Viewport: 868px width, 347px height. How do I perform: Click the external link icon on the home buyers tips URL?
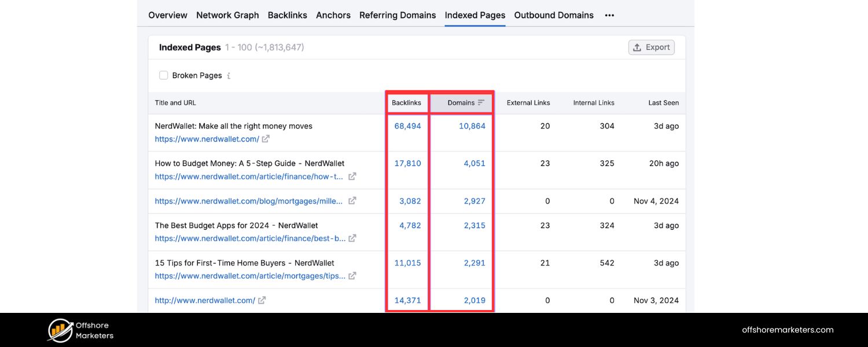click(x=352, y=276)
